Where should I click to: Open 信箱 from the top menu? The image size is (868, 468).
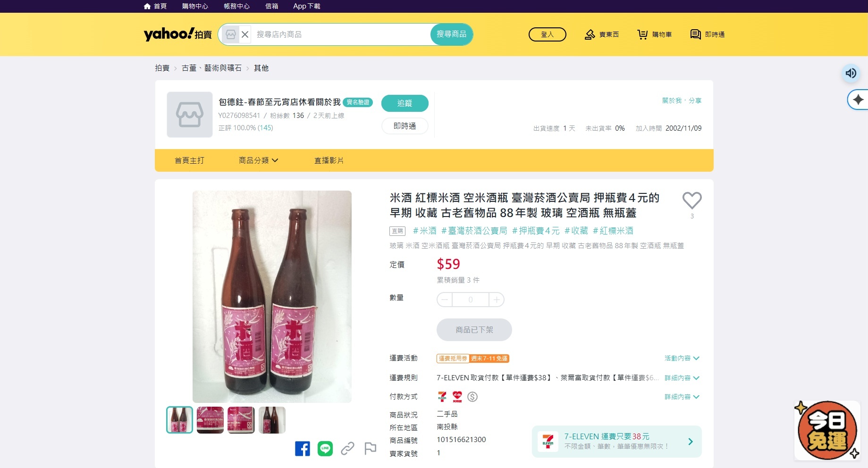point(271,6)
